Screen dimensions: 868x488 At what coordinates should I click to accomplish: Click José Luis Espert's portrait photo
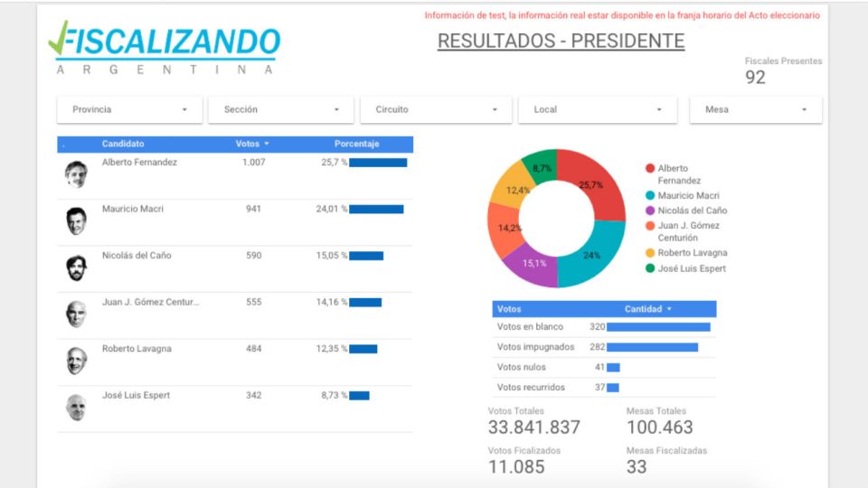click(76, 408)
